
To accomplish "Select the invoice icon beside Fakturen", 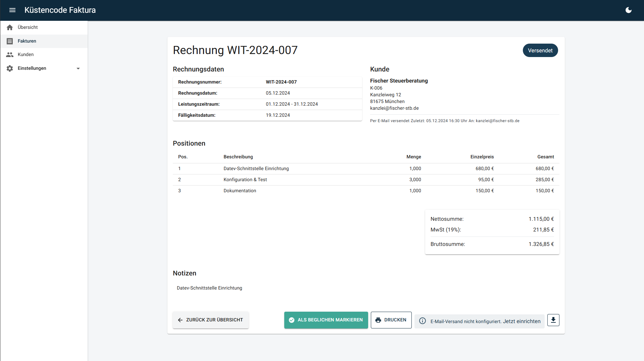I will (x=10, y=41).
